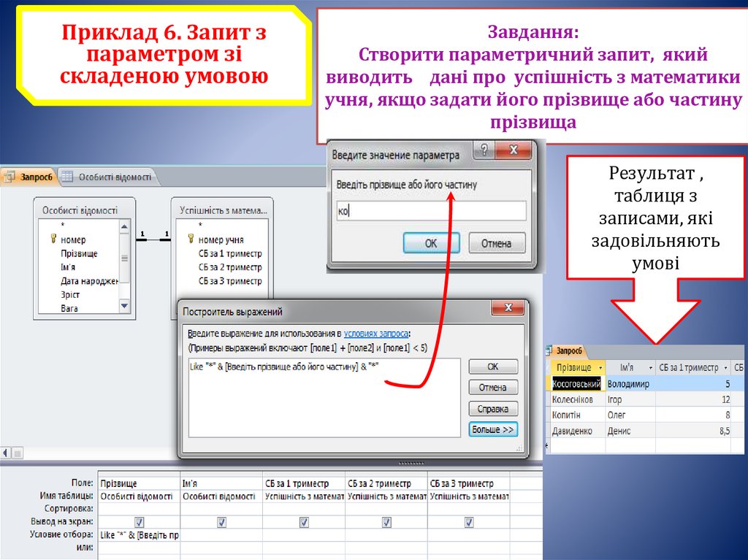Click the Успішність з матема... table title
This screenshot has width=748, height=560.
point(223,210)
